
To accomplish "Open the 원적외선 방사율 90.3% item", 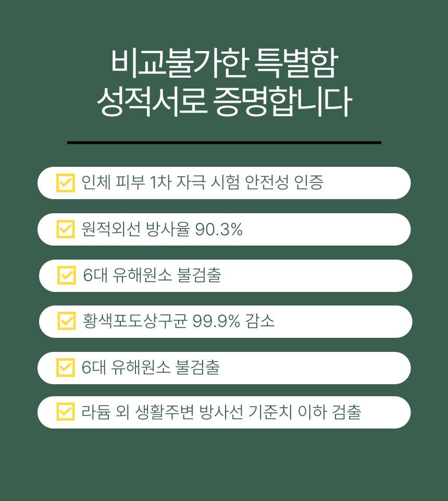I will pos(224,229).
